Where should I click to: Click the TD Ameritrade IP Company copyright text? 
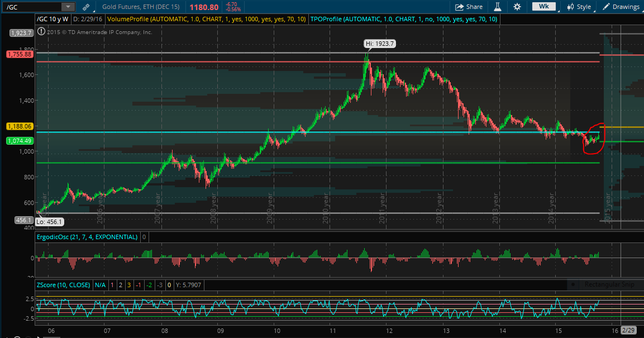[x=99, y=32]
